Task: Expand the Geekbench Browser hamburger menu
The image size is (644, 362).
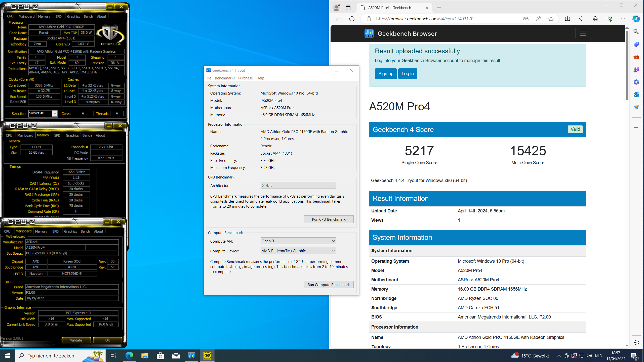Action: (583, 33)
